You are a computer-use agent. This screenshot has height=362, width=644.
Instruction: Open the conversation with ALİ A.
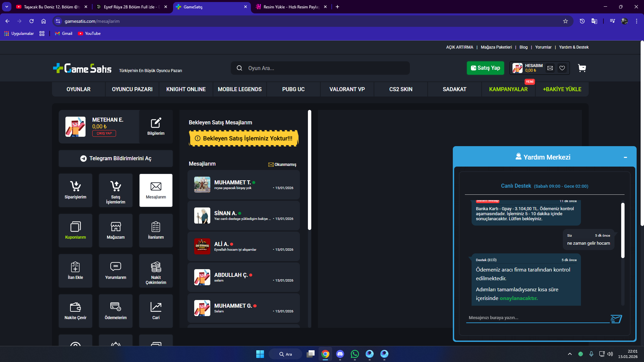point(244,246)
